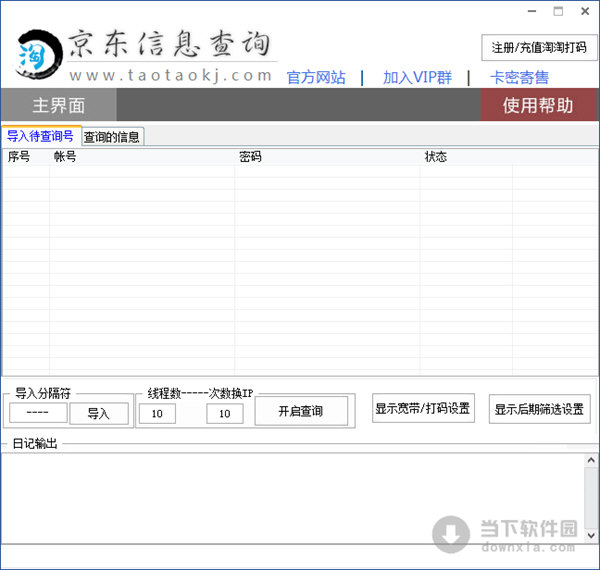Click 显示宽带/打码设置 button
Screen dimensions: 600x570
(x=423, y=408)
